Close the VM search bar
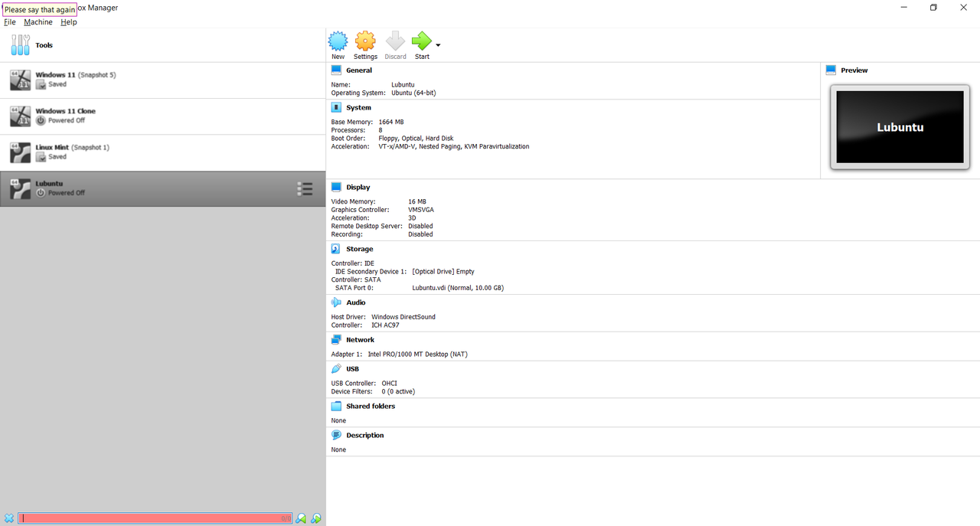Viewport: 980px width, 526px height. pyautogui.click(x=9, y=518)
